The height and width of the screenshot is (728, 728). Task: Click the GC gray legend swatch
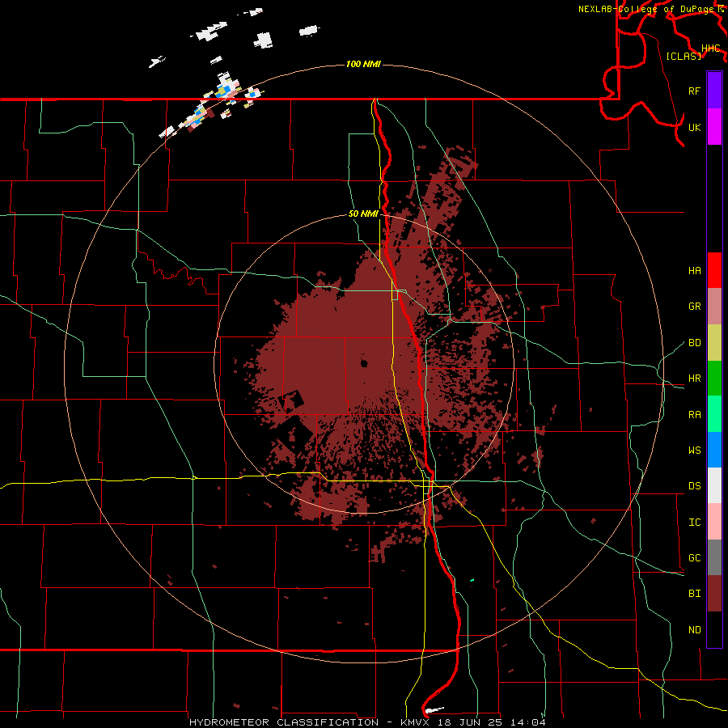coord(714,557)
